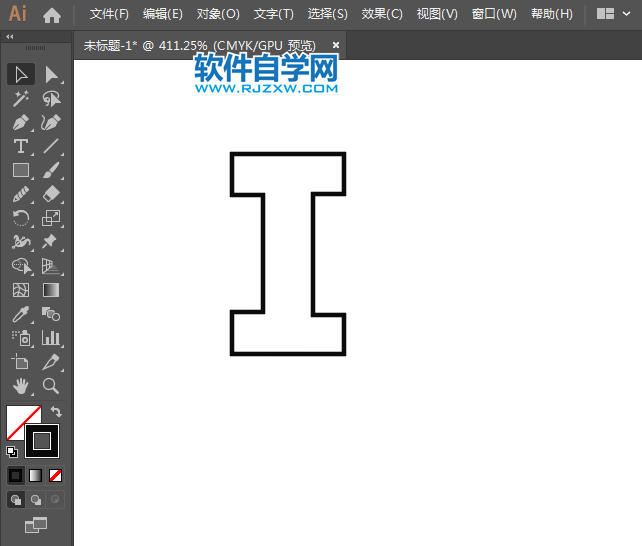This screenshot has height=546, width=642.
Task: Select the Rotate tool
Action: coord(21,218)
